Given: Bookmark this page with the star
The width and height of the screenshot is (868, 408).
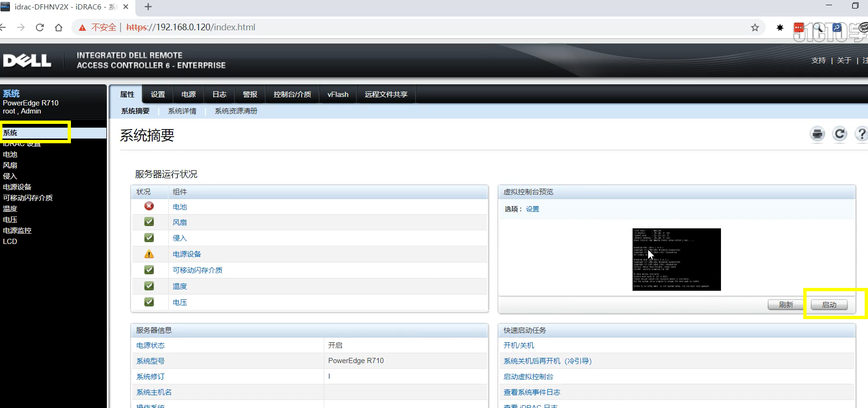Looking at the screenshot, I should (755, 27).
